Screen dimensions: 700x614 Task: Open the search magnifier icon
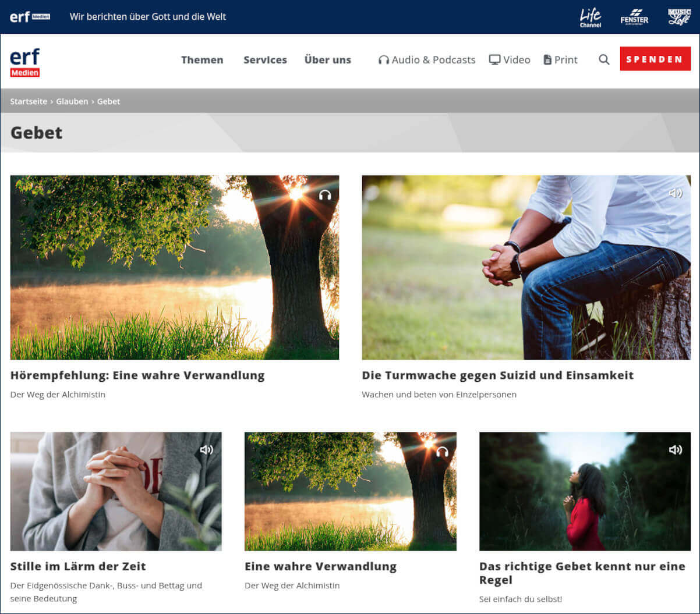click(x=604, y=59)
